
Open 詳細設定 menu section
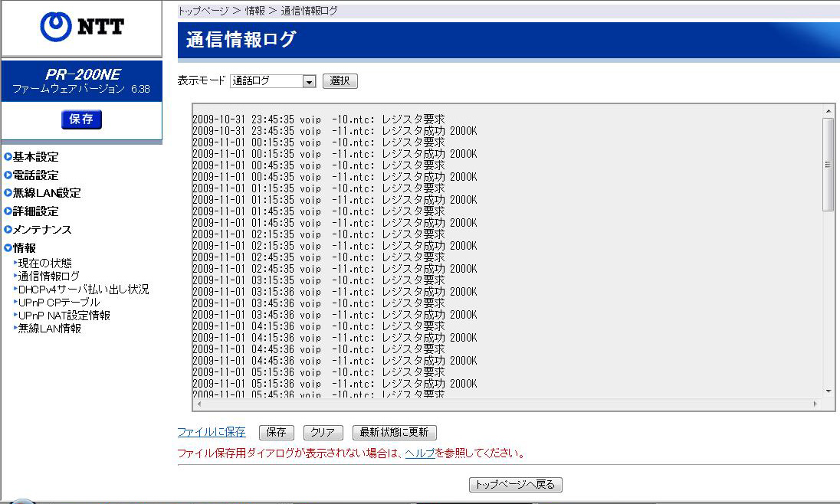click(x=35, y=211)
